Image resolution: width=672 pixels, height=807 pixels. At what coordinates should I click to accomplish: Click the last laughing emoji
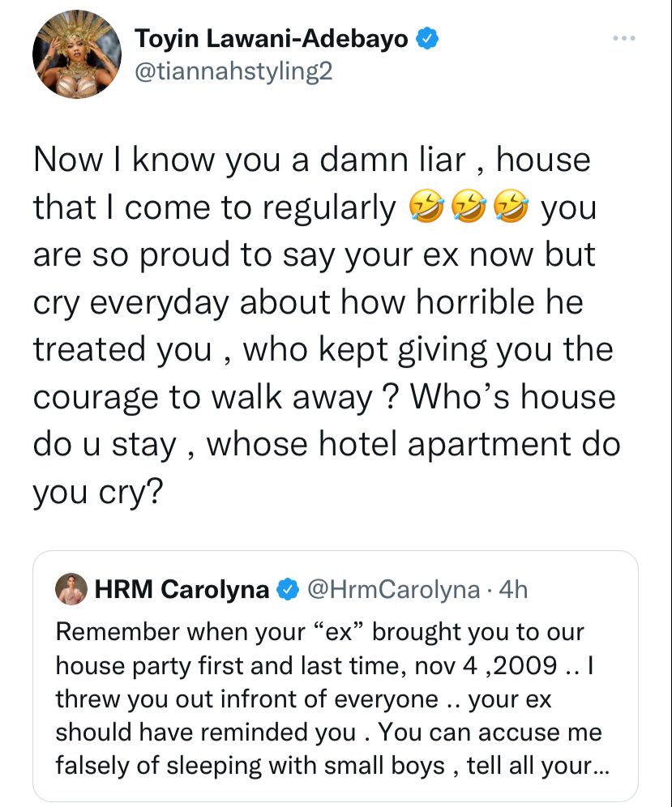(511, 206)
